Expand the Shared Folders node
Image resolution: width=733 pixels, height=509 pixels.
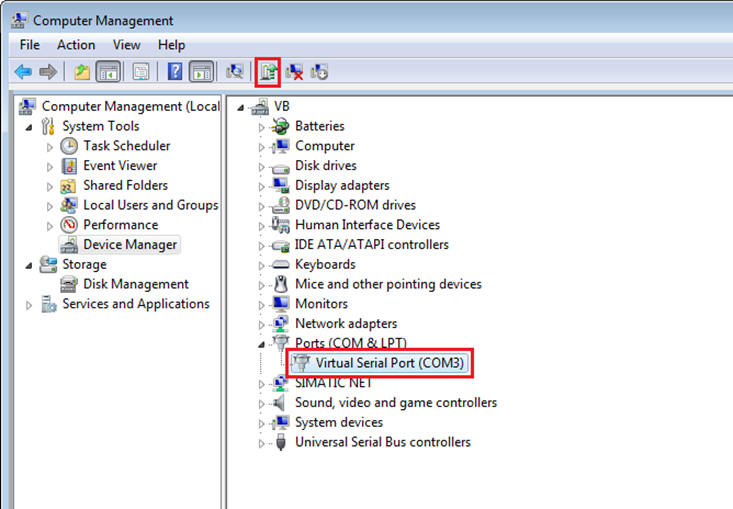pos(50,186)
